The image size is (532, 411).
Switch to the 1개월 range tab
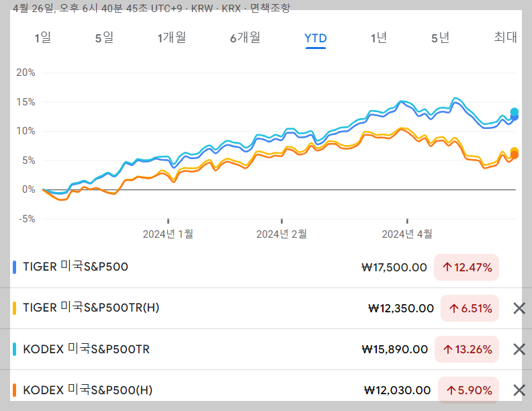[172, 38]
